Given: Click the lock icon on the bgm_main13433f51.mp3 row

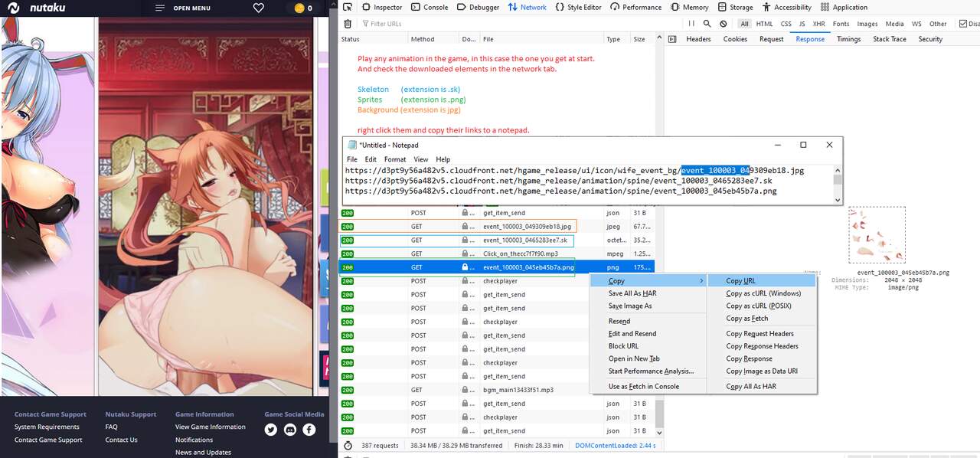Looking at the screenshot, I should click(x=464, y=390).
